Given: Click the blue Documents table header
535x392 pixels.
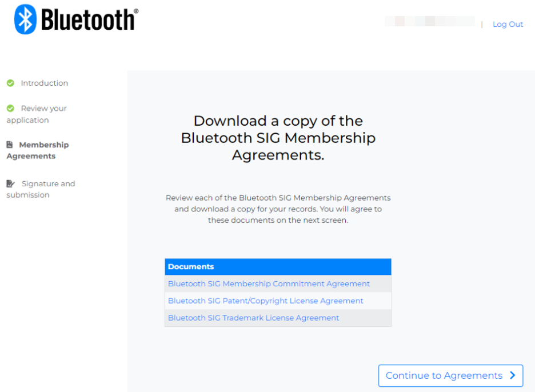Looking at the screenshot, I should 278,267.
